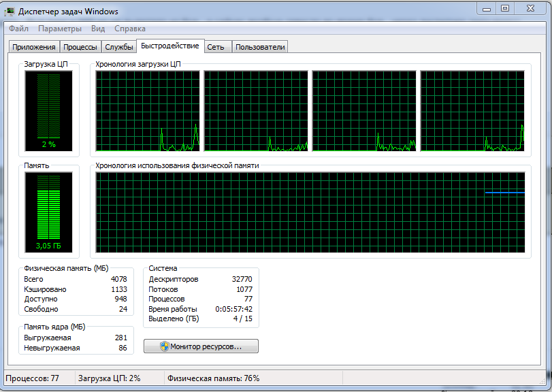Click status bar text Загрузка ЦП: 2%
The height and width of the screenshot is (392, 552).
[109, 378]
